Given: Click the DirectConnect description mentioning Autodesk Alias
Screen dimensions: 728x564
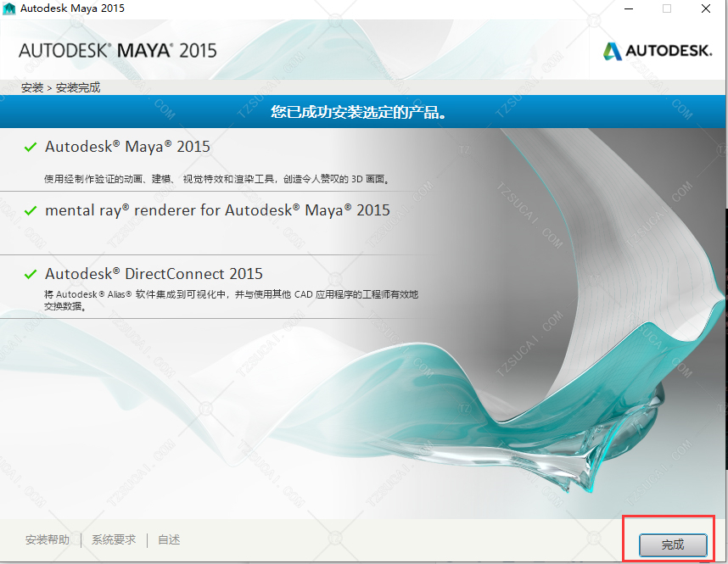Looking at the screenshot, I should 232,300.
